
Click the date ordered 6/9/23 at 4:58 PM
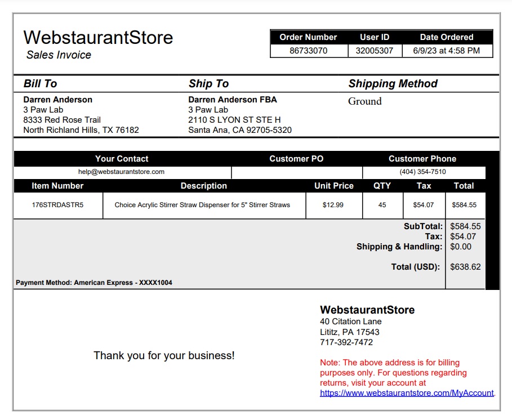pyautogui.click(x=446, y=51)
